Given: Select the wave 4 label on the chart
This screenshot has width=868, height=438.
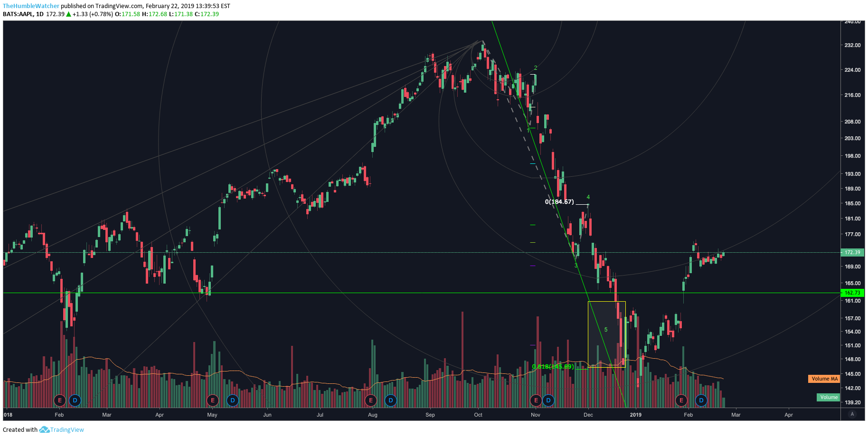Looking at the screenshot, I should [x=588, y=197].
